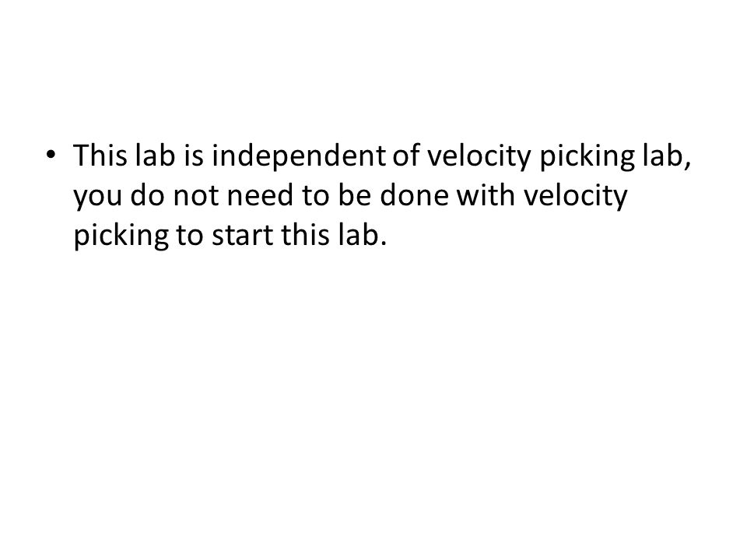
Task: Click the word "is" after first "lab"
Action: click(194, 156)
